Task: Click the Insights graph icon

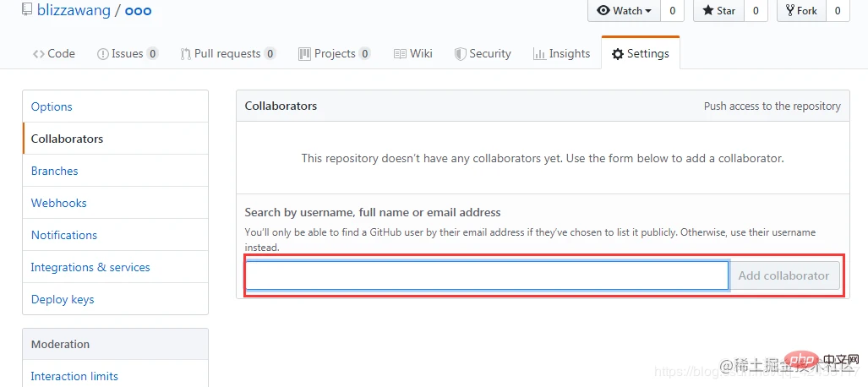Action: (x=539, y=53)
